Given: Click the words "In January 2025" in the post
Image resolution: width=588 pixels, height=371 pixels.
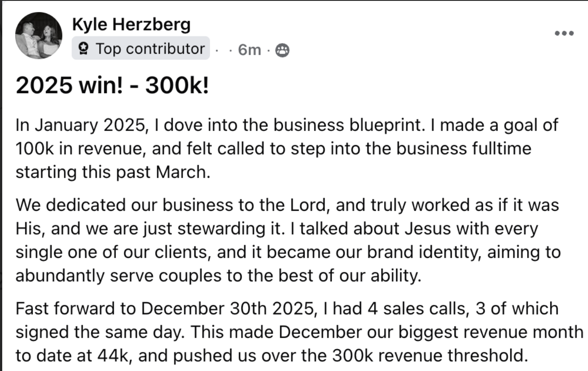Looking at the screenshot, I should [x=80, y=126].
